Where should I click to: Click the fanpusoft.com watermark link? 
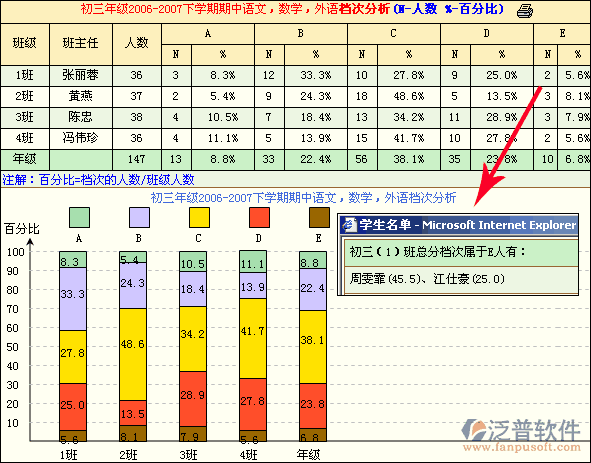[522, 448]
